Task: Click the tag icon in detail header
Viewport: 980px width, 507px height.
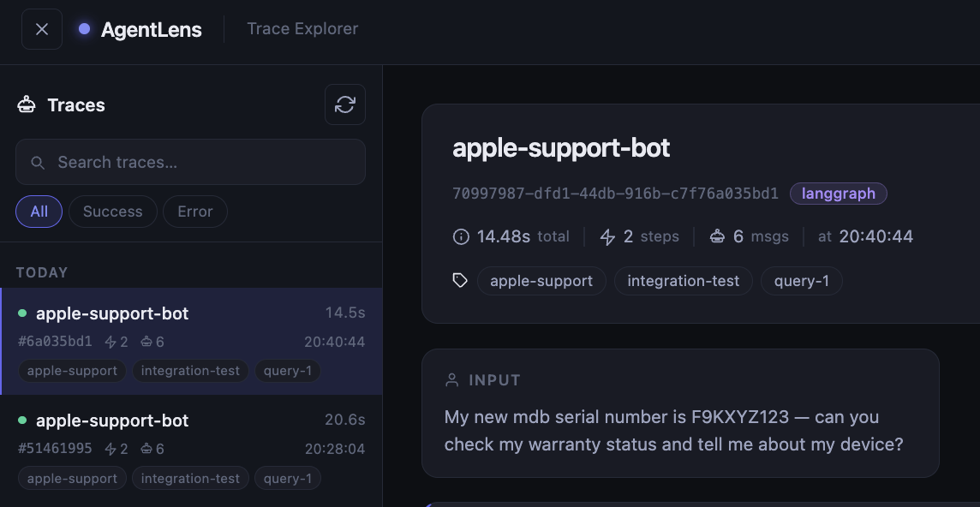Action: pos(460,281)
